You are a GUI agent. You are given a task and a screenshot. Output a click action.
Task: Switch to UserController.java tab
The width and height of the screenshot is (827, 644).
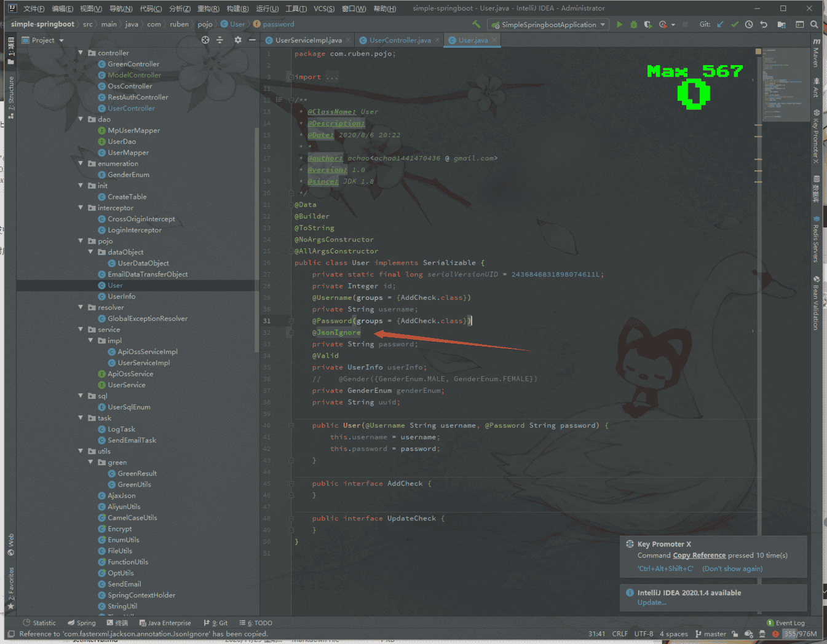click(x=400, y=41)
